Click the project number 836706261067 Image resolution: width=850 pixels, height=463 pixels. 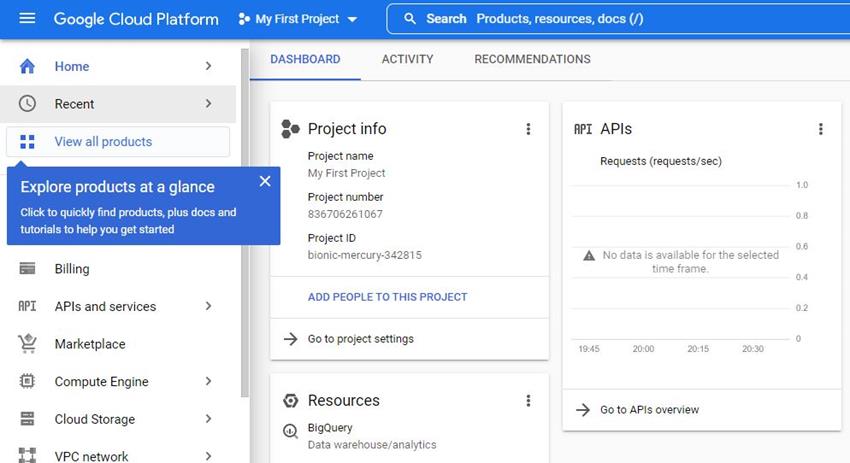[x=345, y=214]
